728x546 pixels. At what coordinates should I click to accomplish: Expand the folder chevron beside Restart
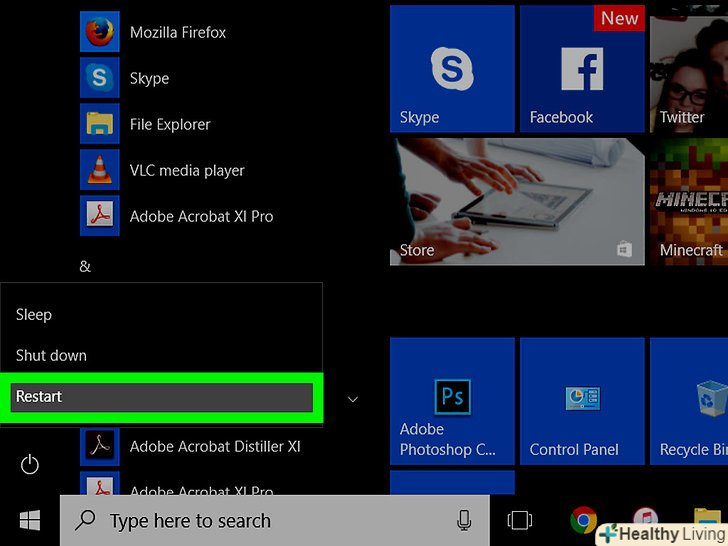point(353,399)
